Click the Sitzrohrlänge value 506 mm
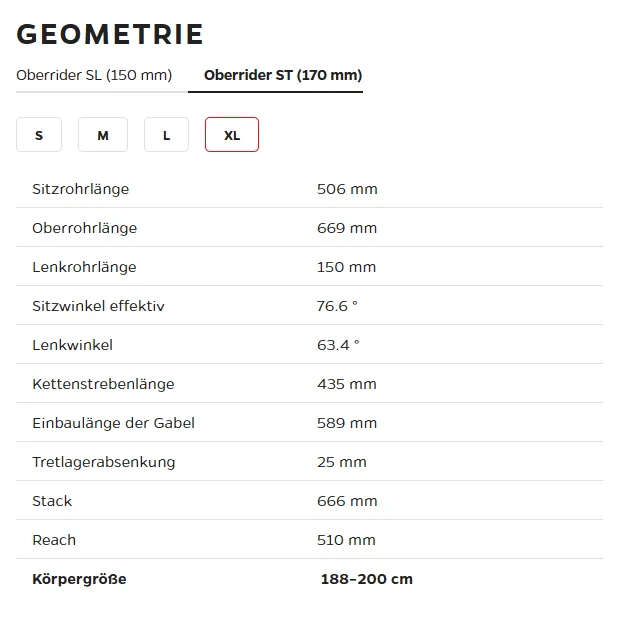 click(347, 189)
